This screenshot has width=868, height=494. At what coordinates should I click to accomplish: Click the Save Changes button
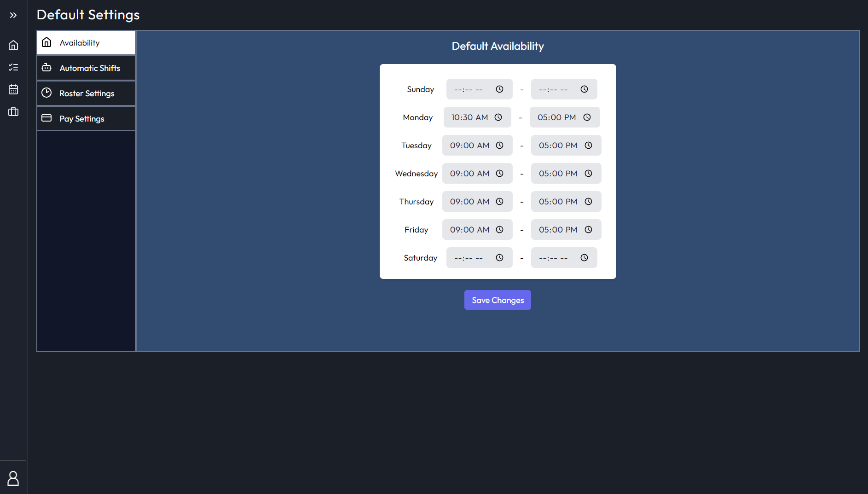pyautogui.click(x=498, y=300)
